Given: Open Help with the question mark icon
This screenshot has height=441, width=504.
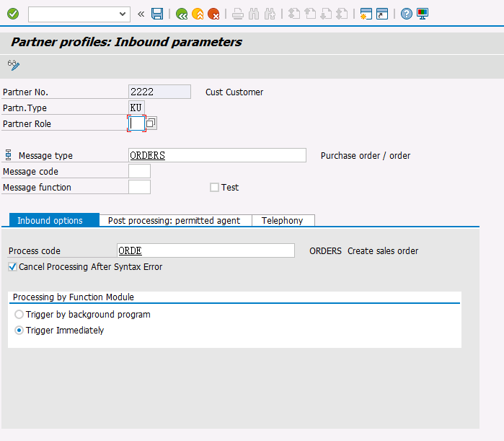Looking at the screenshot, I should coord(407,14).
